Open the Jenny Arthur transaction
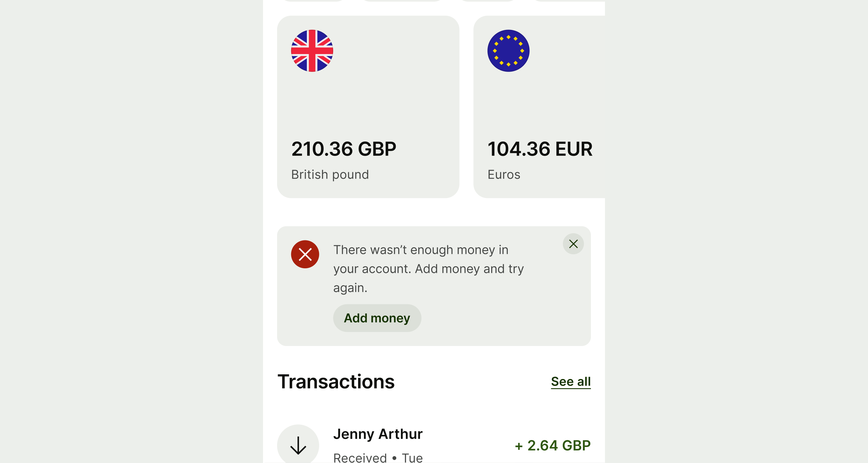Image resolution: width=868 pixels, height=463 pixels. point(378,434)
